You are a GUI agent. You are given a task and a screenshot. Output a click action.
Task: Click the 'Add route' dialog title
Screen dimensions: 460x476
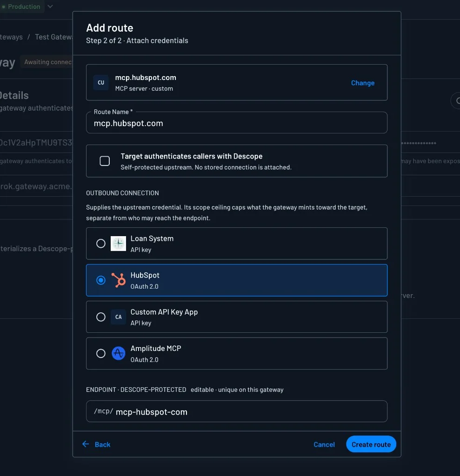pyautogui.click(x=110, y=28)
